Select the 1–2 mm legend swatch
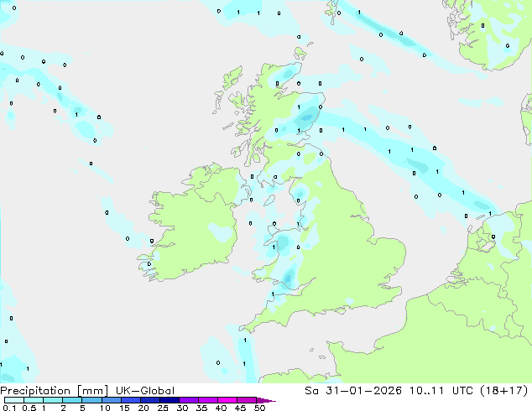This screenshot has width=532, height=411. tap(53, 400)
